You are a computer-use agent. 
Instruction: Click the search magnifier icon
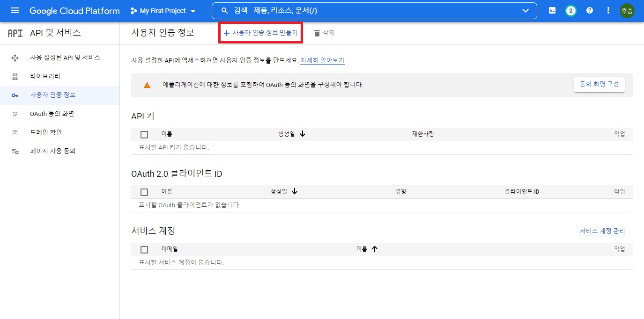point(225,11)
